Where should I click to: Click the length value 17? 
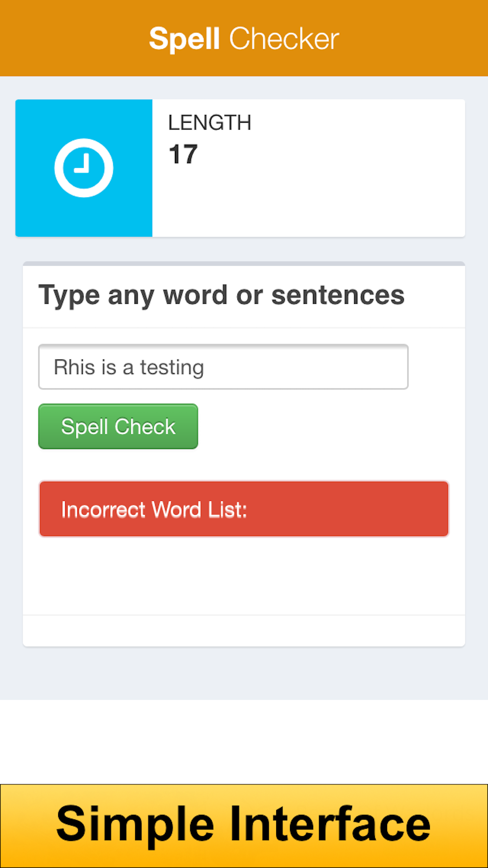tap(183, 154)
